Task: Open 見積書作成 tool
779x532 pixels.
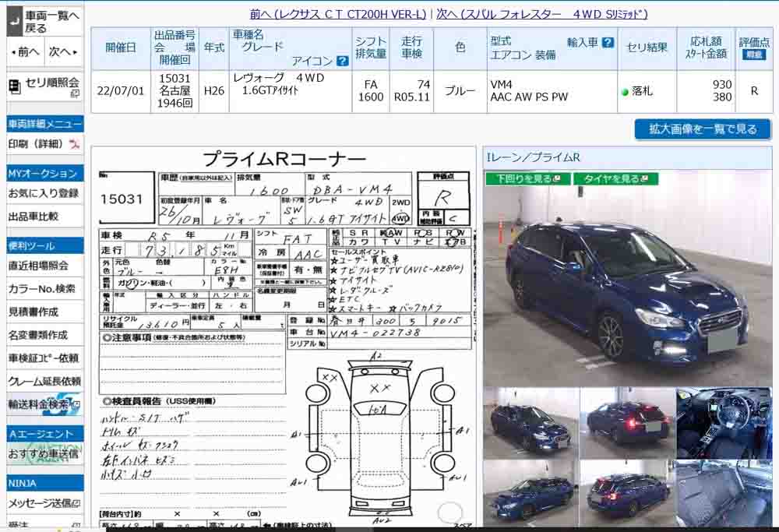Action: [x=33, y=312]
